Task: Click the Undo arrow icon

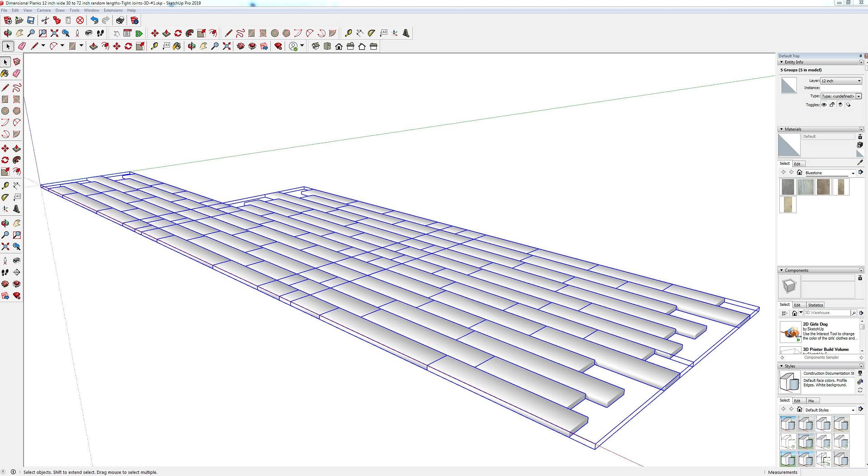Action: pyautogui.click(x=94, y=20)
